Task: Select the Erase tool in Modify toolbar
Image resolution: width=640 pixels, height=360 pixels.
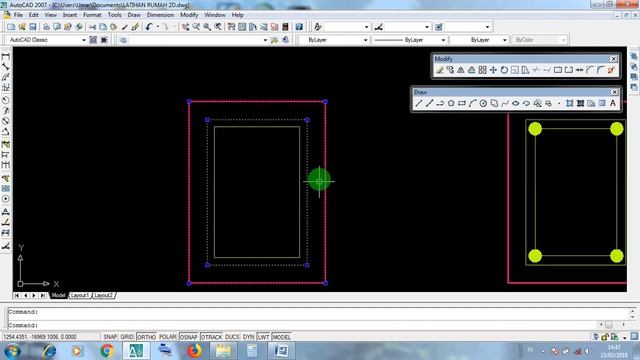Action: 440,70
